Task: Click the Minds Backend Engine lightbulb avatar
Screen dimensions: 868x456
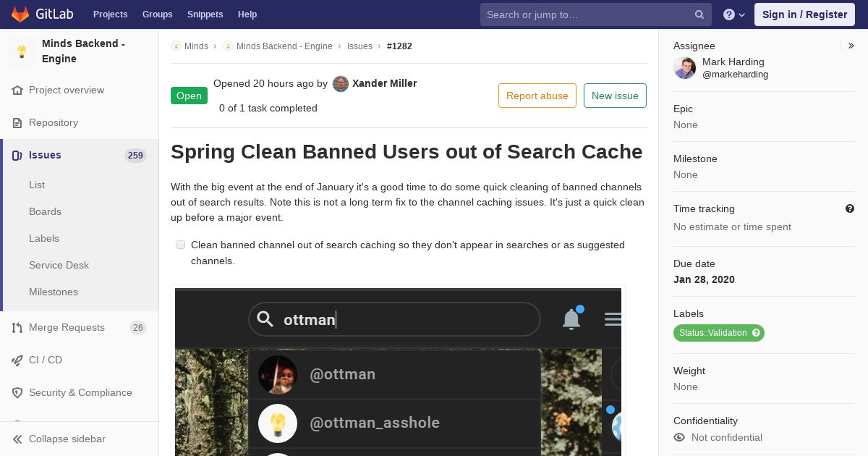Action: pos(22,51)
